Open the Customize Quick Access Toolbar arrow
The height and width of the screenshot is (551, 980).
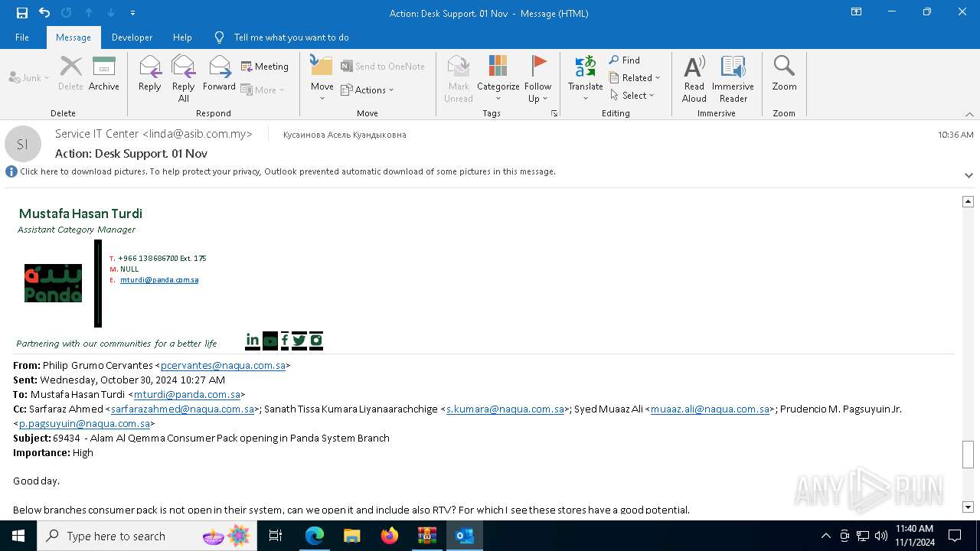(132, 13)
